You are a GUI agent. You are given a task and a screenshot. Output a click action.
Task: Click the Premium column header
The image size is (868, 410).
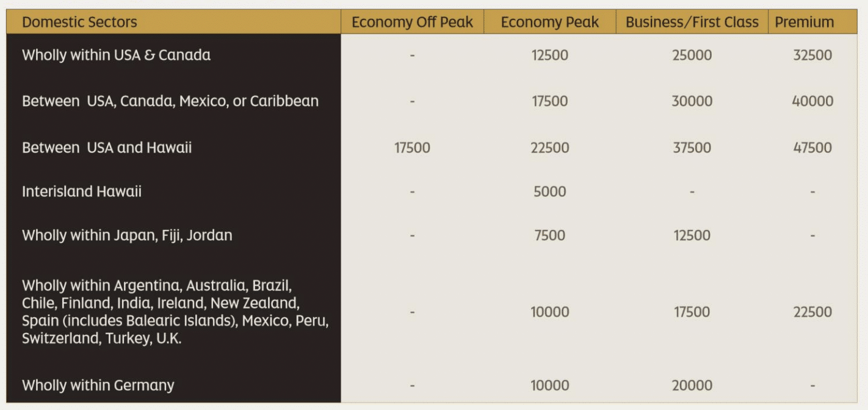pos(804,23)
